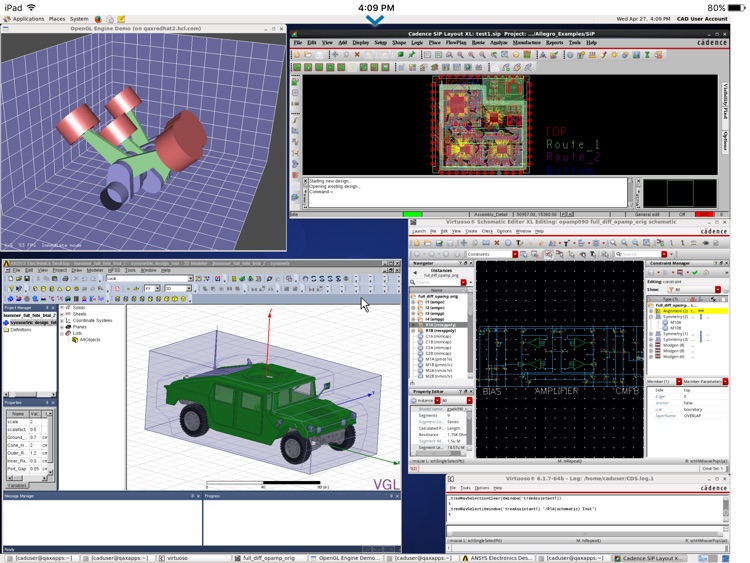Expand the Solids node in modeler tree
750x563 pixels.
[62, 308]
